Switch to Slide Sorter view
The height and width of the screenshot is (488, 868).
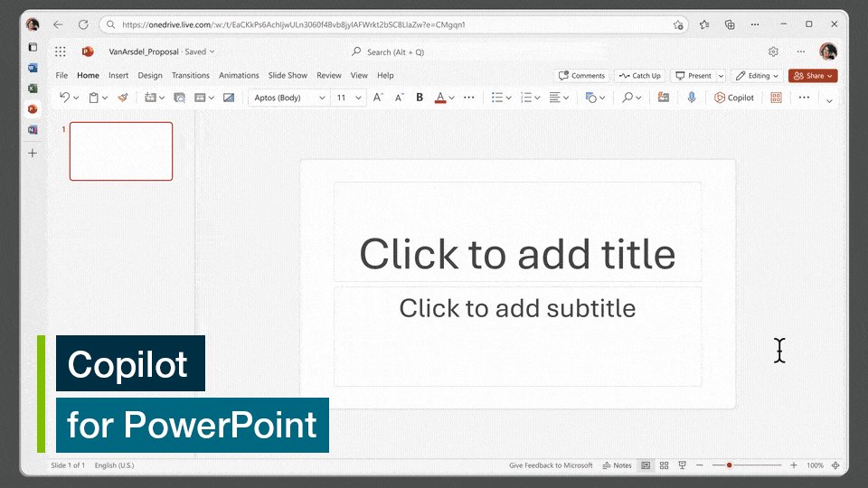pyautogui.click(x=665, y=466)
